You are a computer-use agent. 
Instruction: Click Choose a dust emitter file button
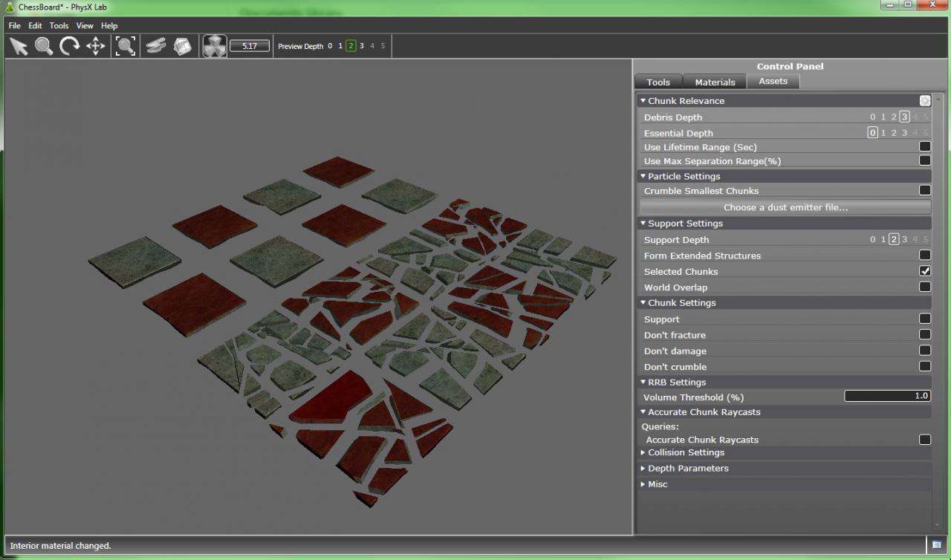coord(785,207)
